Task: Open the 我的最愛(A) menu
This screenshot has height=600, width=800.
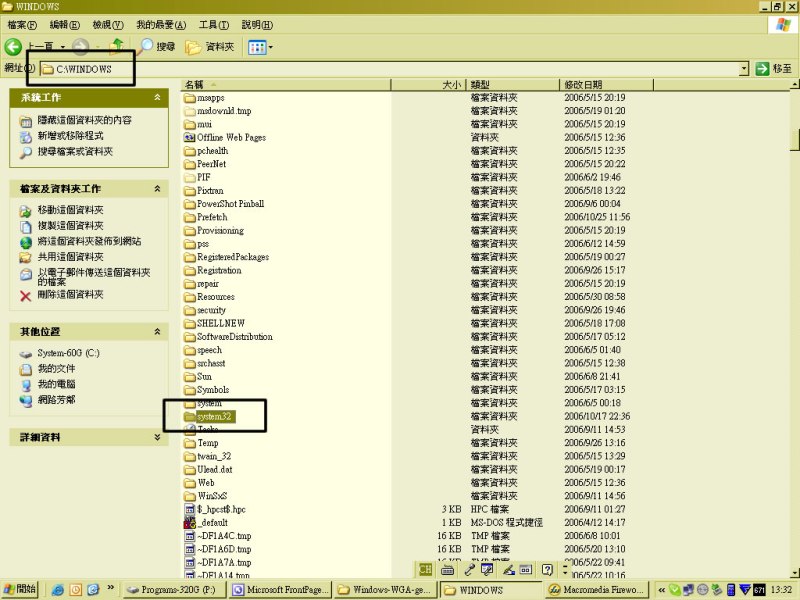Action: [161, 24]
